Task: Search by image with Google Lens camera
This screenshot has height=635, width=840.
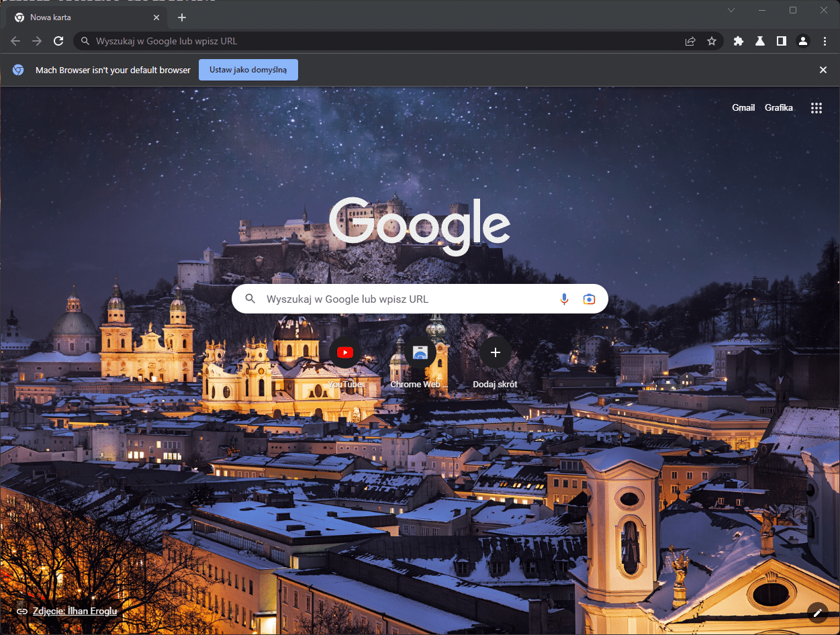Action: pos(589,299)
